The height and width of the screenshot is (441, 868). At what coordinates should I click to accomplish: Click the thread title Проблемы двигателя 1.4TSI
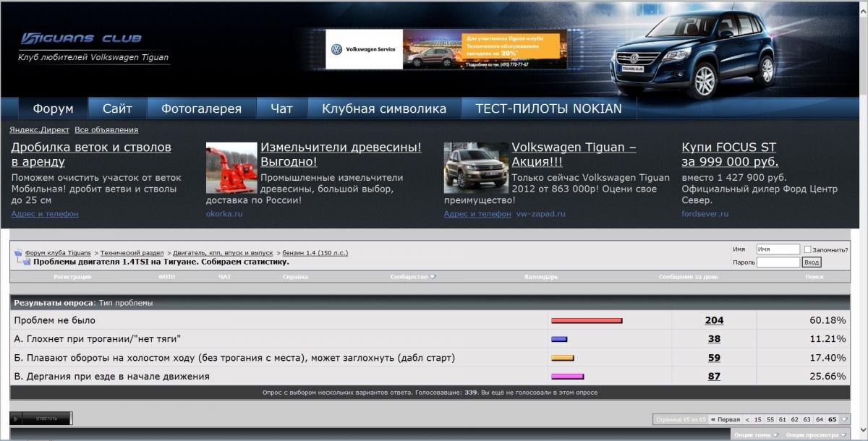[161, 262]
